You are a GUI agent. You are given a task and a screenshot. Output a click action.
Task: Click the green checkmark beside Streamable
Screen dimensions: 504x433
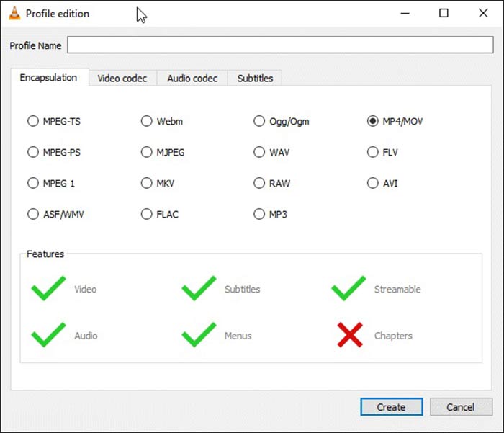point(348,289)
